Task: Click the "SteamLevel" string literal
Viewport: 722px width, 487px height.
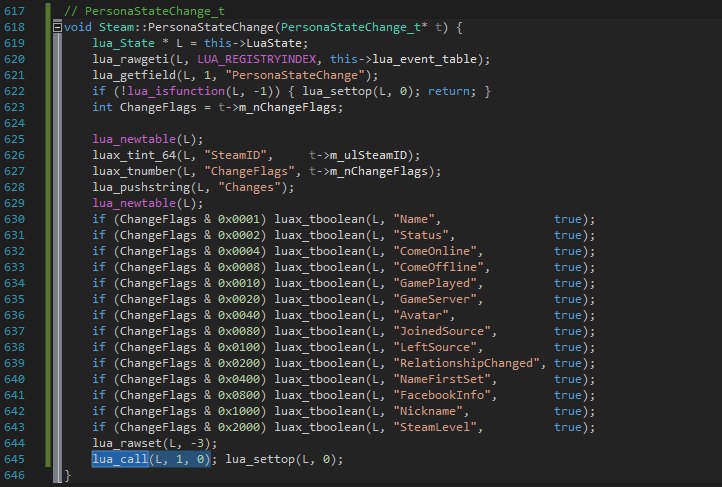Action: (435, 427)
